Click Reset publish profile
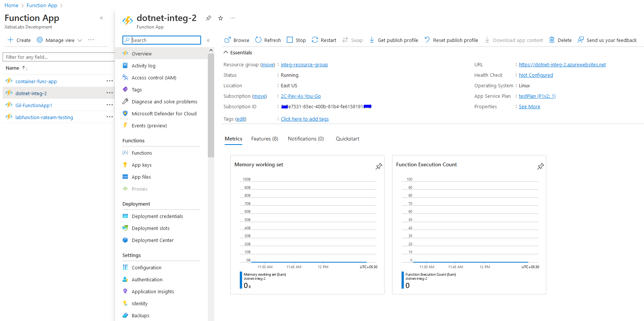The height and width of the screenshot is (321, 644). [451, 40]
